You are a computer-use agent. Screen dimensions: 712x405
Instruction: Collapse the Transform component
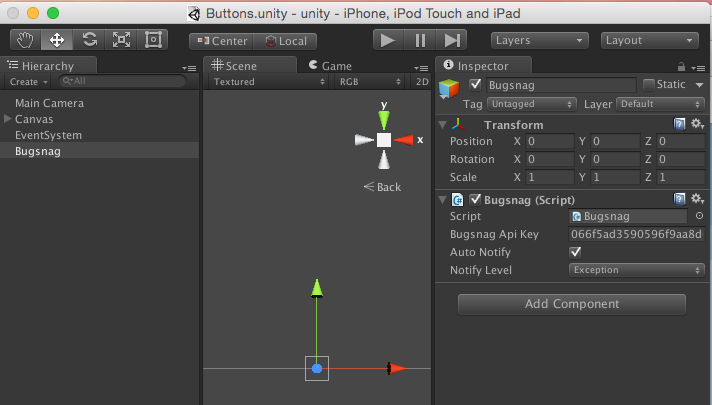(443, 124)
